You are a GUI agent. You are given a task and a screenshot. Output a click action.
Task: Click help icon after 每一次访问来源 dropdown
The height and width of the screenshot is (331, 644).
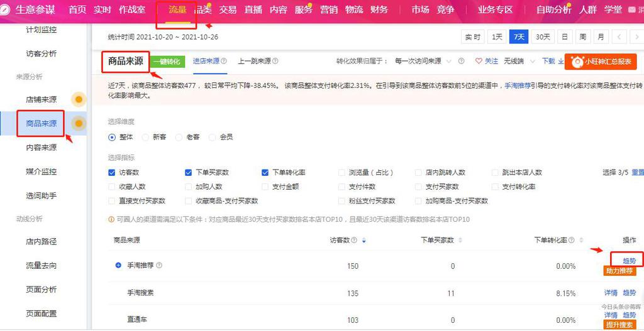pos(461,61)
